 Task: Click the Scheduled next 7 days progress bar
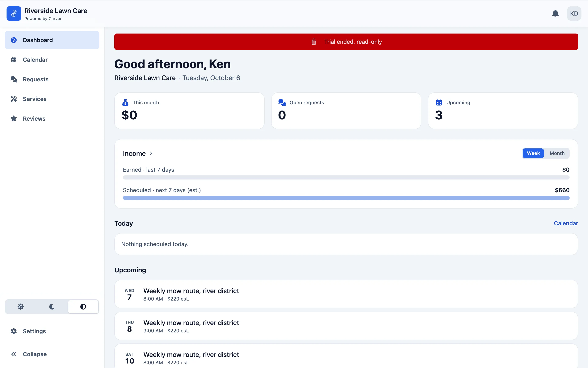pyautogui.click(x=346, y=198)
